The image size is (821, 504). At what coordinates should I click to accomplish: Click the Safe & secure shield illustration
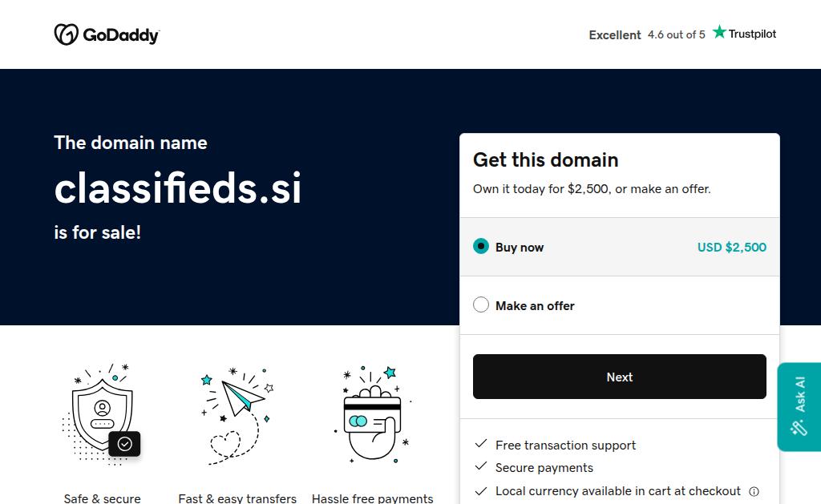pyautogui.click(x=103, y=414)
